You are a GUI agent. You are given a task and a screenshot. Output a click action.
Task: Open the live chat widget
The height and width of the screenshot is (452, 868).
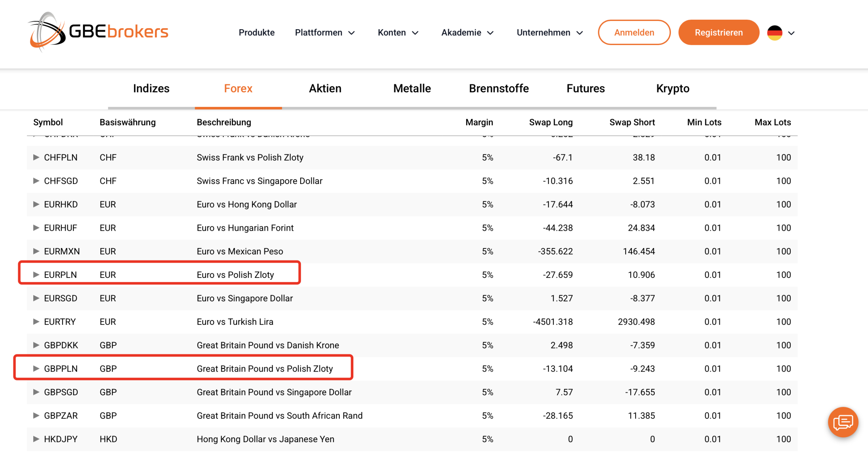pos(843,422)
